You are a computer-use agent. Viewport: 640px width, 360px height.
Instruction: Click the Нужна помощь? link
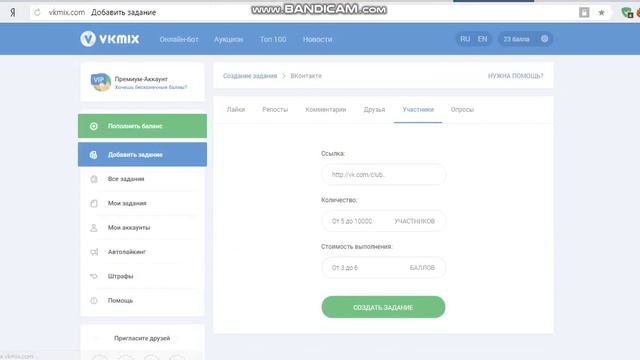[516, 76]
